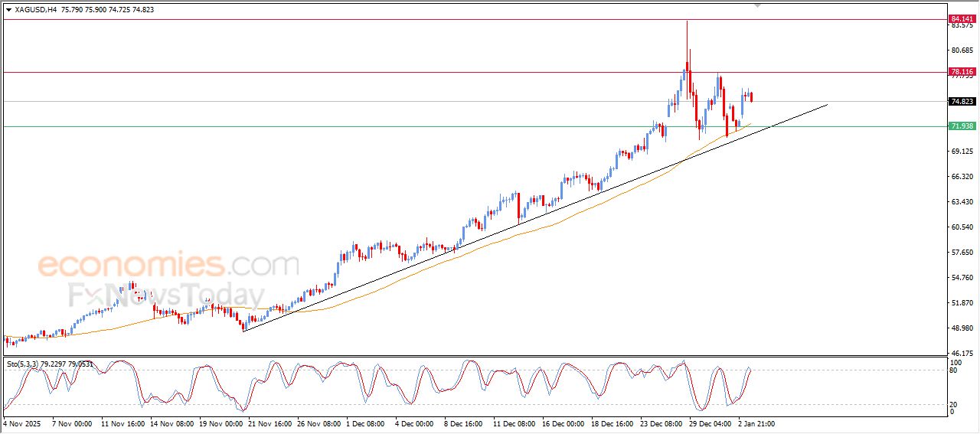The height and width of the screenshot is (434, 980).
Task: Click the stochastic 20 level label
Action: click(x=953, y=403)
